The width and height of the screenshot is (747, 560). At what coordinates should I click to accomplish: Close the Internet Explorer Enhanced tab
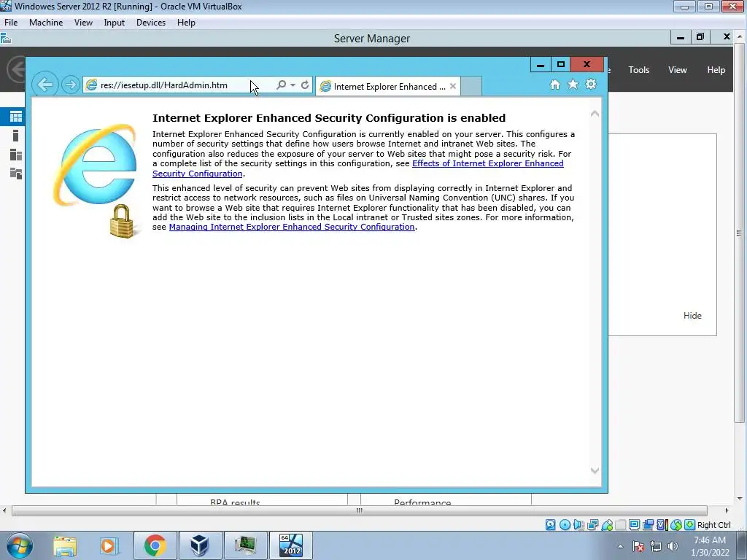[x=452, y=86]
